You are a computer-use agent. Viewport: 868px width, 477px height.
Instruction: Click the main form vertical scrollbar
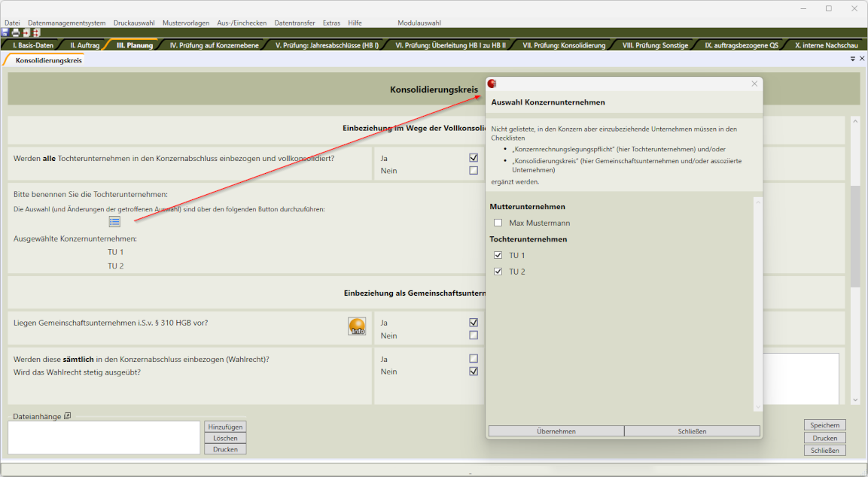click(854, 236)
